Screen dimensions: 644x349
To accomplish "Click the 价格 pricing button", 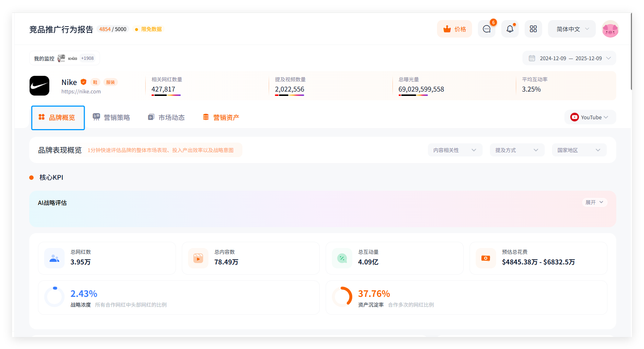I will [455, 29].
